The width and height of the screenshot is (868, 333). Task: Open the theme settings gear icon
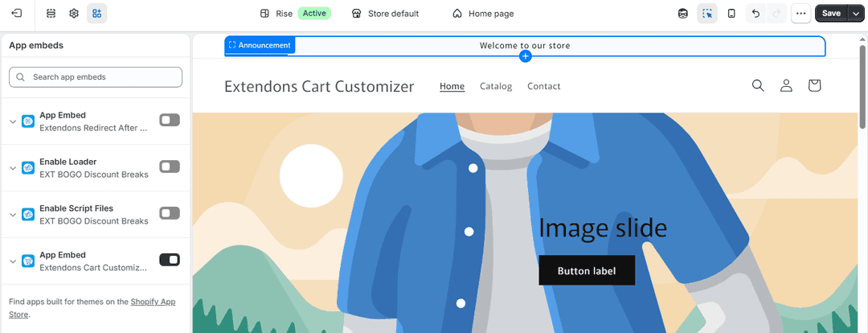74,14
